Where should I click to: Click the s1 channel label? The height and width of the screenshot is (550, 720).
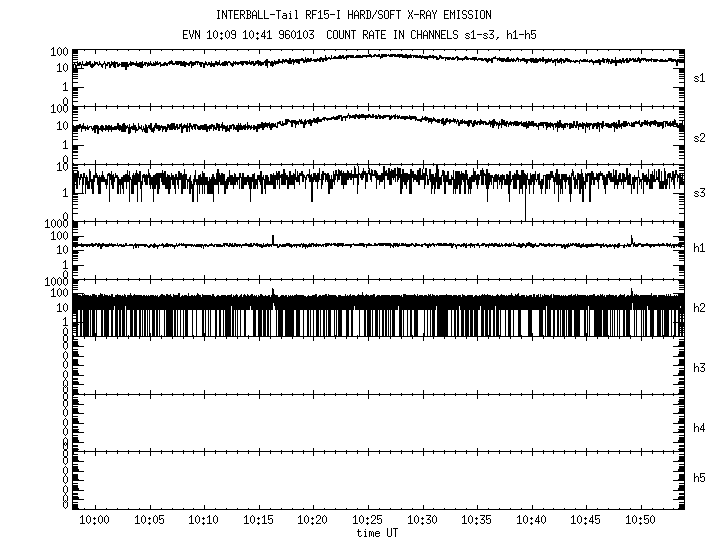click(700, 77)
